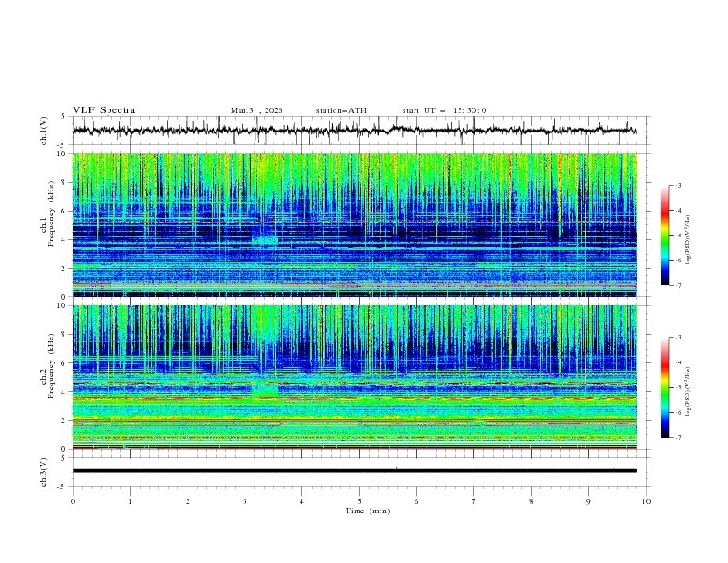Screen dimensions: 728x563
Task: Click the '-3' tick of ch.2 colorbar
Action: point(677,338)
